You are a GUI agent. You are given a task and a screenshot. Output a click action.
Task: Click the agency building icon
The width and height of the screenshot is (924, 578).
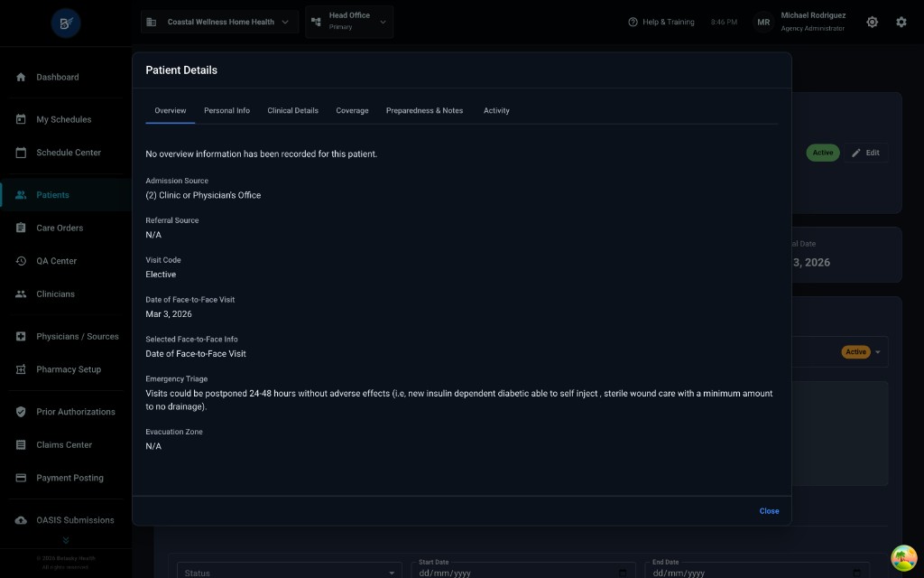click(152, 22)
